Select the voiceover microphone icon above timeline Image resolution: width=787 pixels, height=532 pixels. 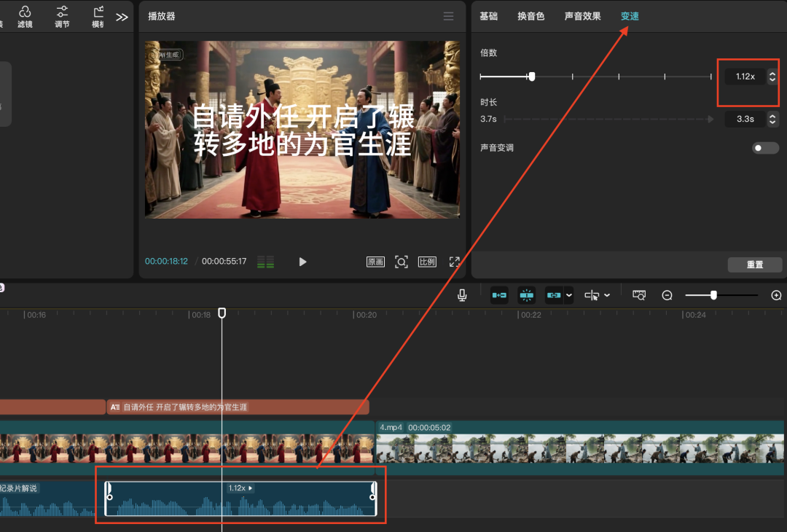click(x=461, y=295)
